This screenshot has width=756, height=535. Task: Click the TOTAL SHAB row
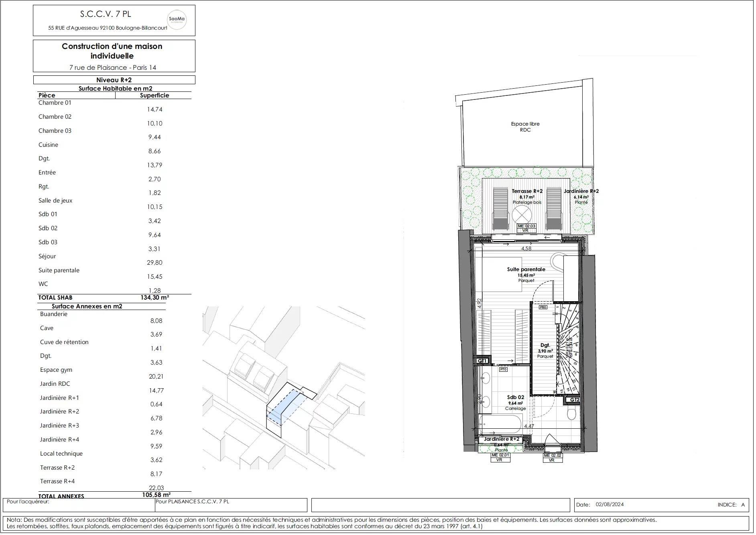click(104, 298)
